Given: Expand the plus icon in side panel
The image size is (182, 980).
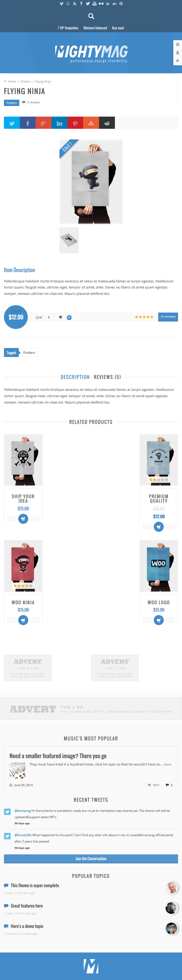Looking at the screenshot, I should coord(178,61).
